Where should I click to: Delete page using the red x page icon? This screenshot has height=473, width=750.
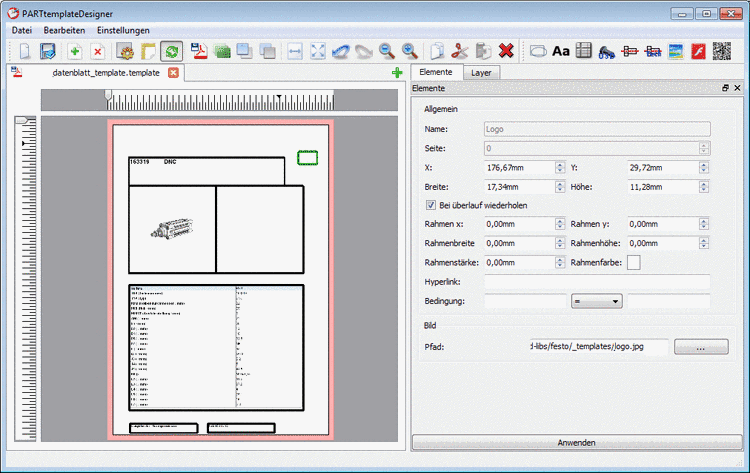98,51
